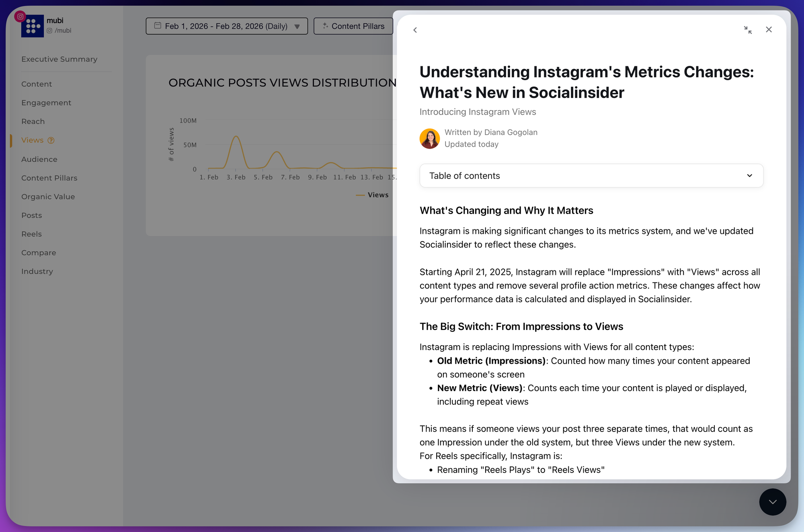
Task: Click the Views help question-mark icon
Action: coord(51,140)
